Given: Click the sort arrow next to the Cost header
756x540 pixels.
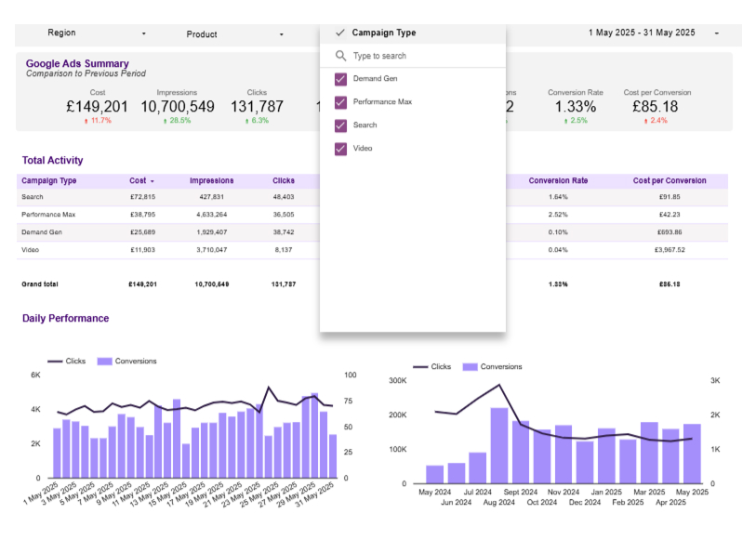Looking at the screenshot, I should click(153, 180).
